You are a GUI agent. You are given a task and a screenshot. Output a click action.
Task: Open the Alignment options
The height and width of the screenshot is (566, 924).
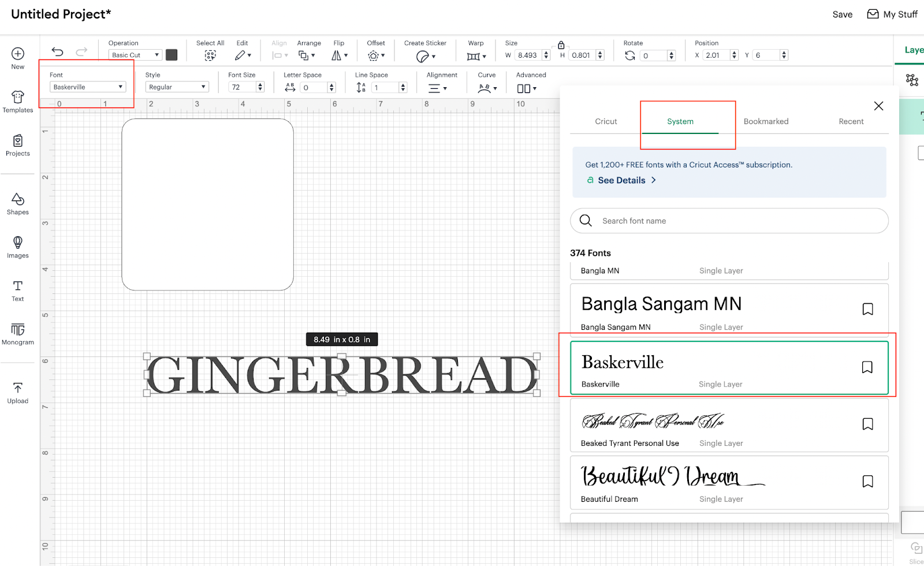[x=437, y=88]
